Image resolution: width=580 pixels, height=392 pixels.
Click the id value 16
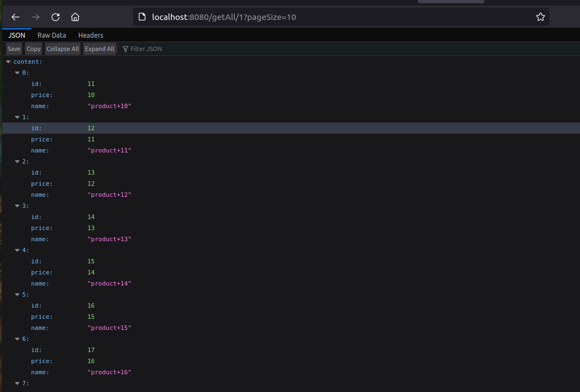coord(91,306)
